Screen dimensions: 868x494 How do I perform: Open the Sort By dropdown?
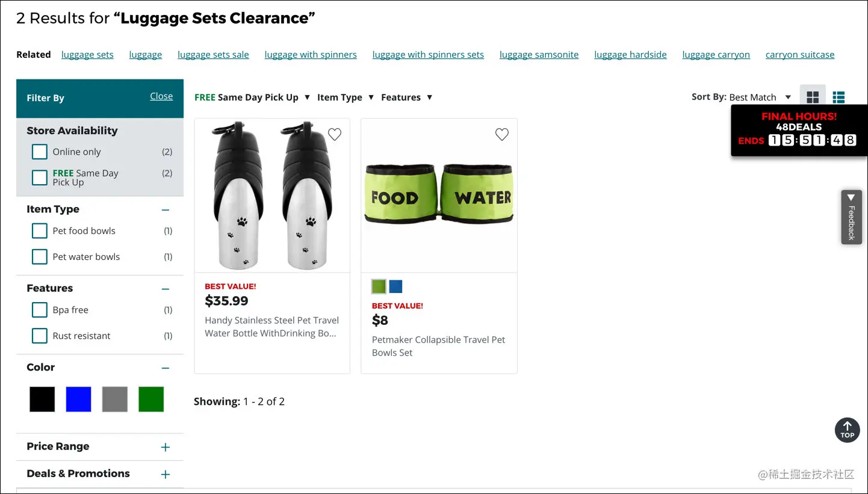[760, 97]
